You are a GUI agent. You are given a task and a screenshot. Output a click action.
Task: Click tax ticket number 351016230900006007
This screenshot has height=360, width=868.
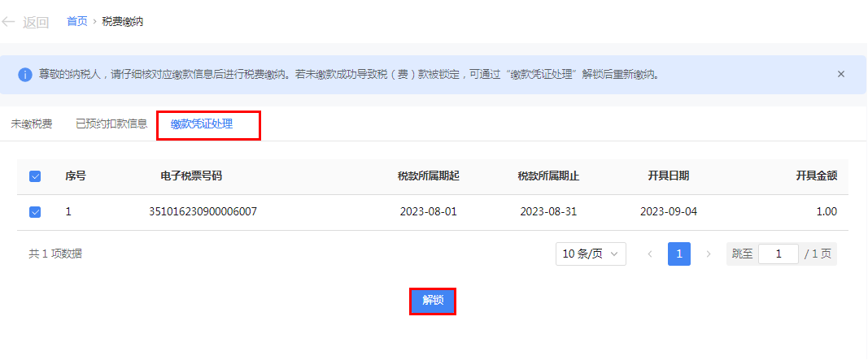[x=203, y=212]
